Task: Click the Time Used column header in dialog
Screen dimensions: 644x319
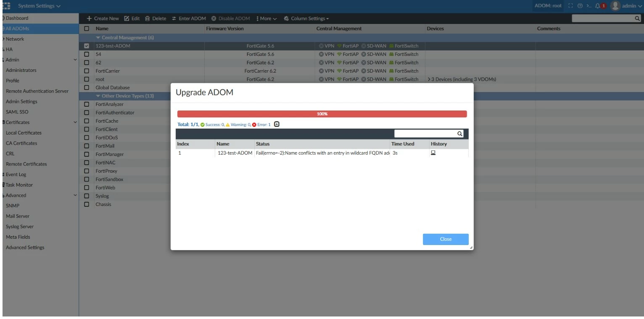Action: coord(403,144)
